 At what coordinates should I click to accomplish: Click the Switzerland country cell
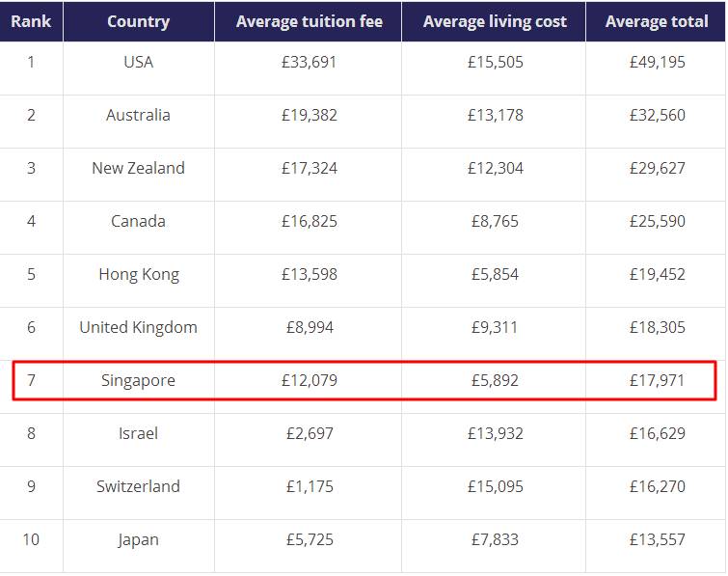tap(138, 486)
